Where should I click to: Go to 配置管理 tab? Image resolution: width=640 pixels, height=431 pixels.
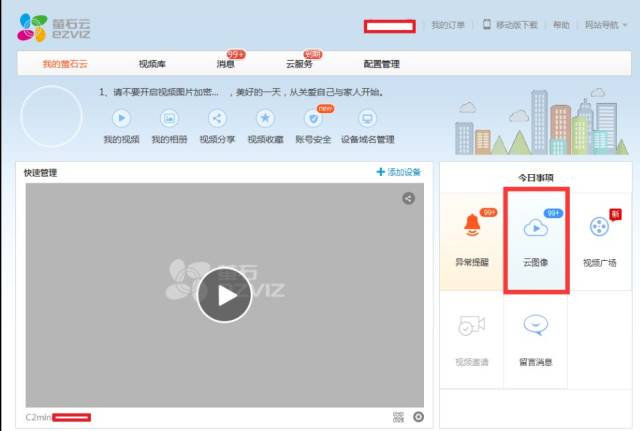381,64
